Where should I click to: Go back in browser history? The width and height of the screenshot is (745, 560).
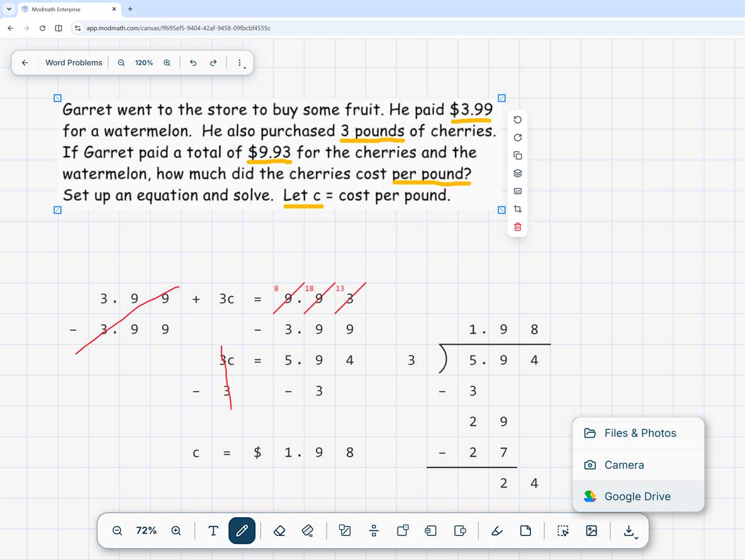pos(11,28)
